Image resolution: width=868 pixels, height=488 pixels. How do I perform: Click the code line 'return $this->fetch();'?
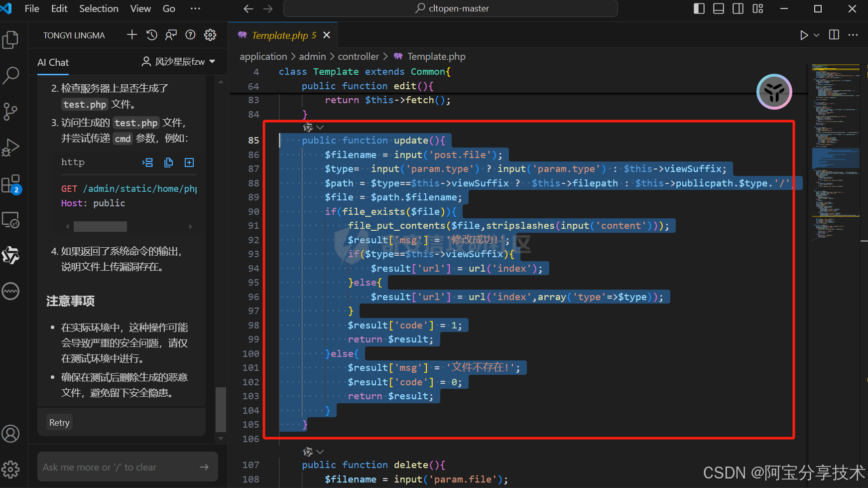[x=387, y=100]
